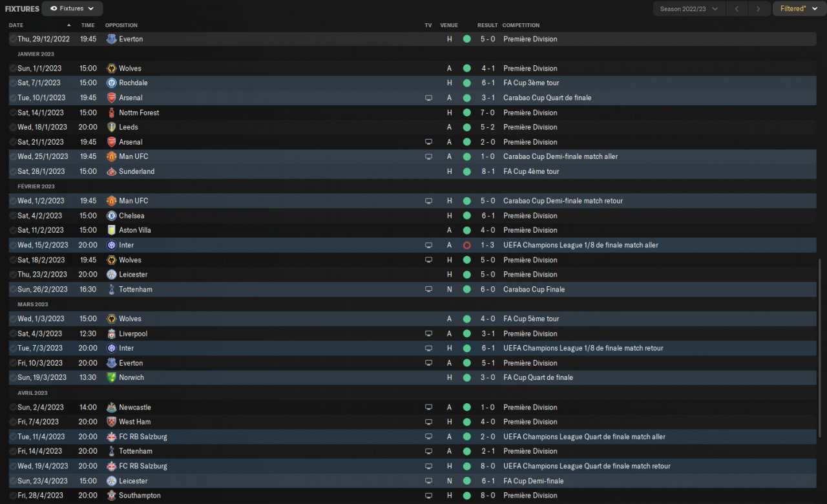
Task: Click 'Carabao Cup Quart de finale' competition text
Action: pos(547,98)
